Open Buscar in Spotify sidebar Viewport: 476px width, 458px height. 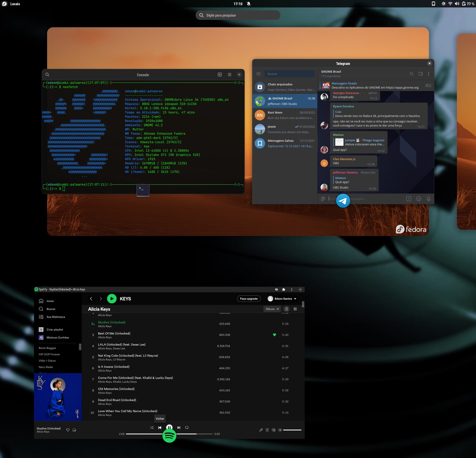tap(47, 309)
